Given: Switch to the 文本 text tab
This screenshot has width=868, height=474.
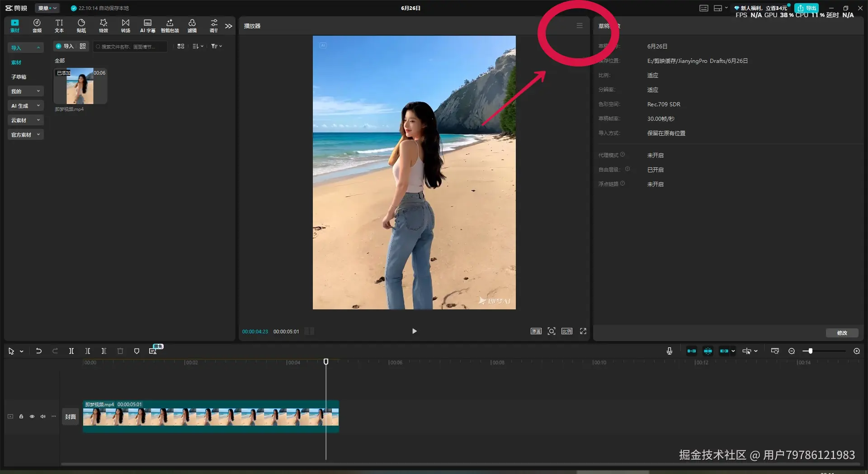Looking at the screenshot, I should [59, 26].
